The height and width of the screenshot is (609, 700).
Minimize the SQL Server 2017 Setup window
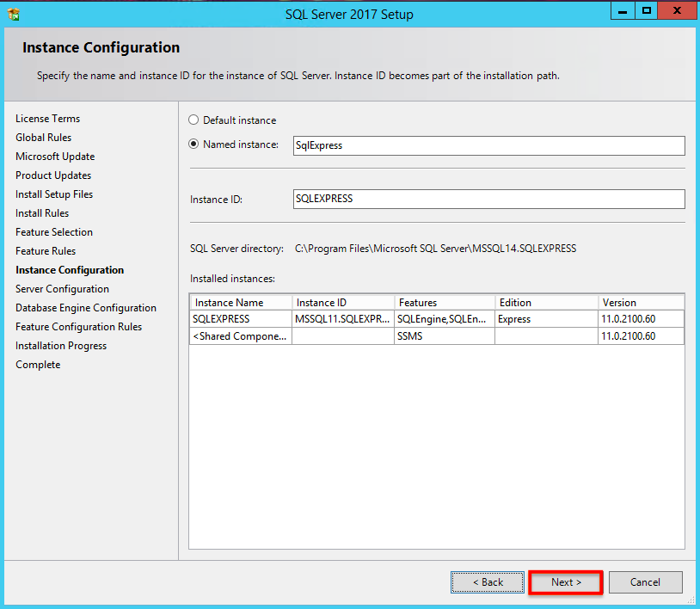tap(623, 11)
